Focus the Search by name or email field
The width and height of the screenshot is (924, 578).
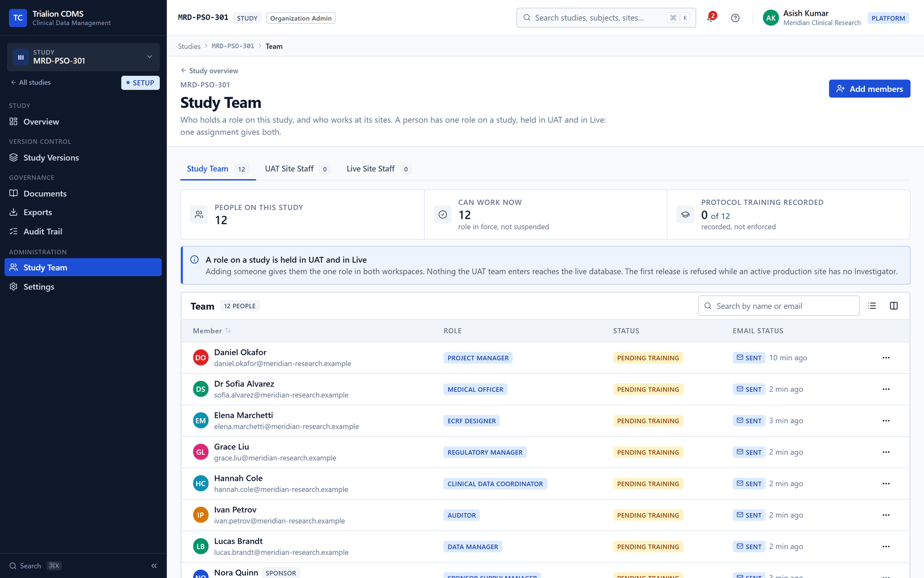[779, 306]
